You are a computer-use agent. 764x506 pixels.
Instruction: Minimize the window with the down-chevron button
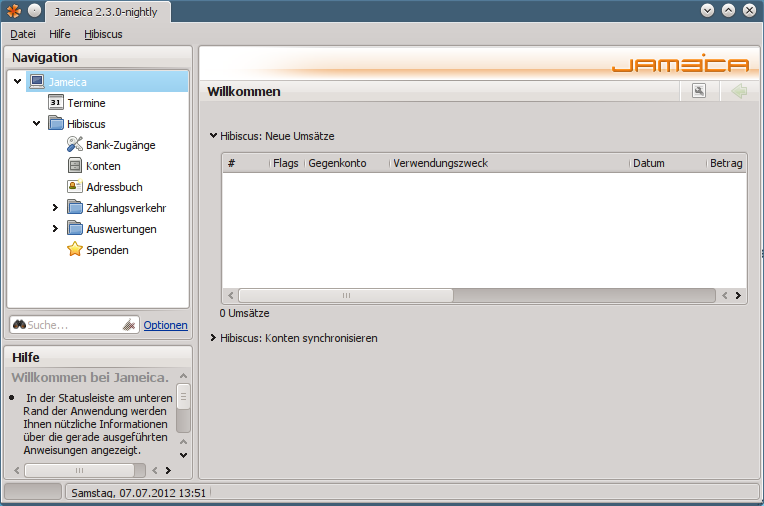coord(707,10)
